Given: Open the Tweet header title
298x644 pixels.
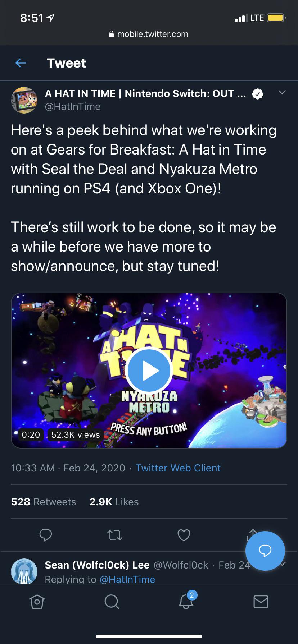Looking at the screenshot, I should click(x=66, y=63).
